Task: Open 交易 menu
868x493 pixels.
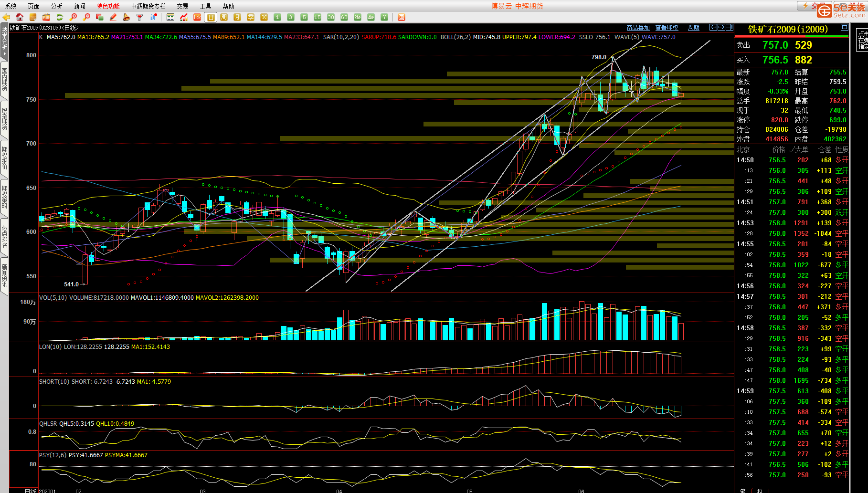Action: [x=183, y=6]
